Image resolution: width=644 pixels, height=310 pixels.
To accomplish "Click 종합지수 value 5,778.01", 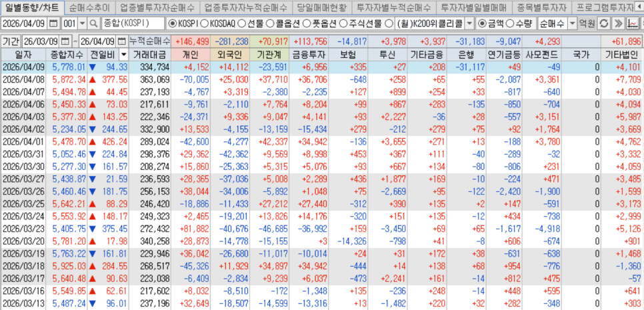I will click(69, 67).
